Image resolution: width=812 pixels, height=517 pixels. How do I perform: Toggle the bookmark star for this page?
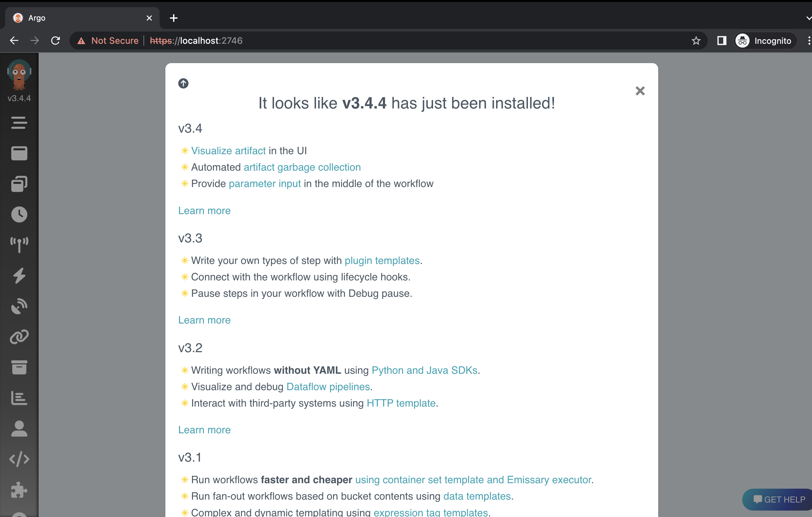tap(696, 41)
